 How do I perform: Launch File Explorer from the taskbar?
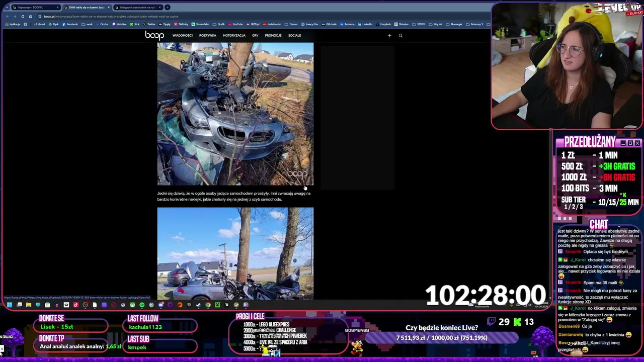tap(29, 305)
